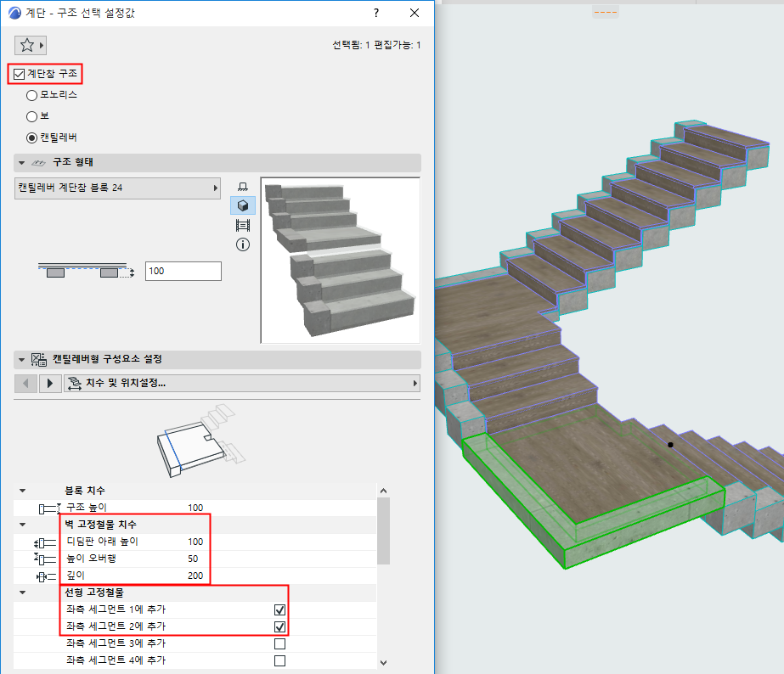Viewport: 784px width, 674px height.
Task: Open the info (i) icon panel
Action: point(243,244)
